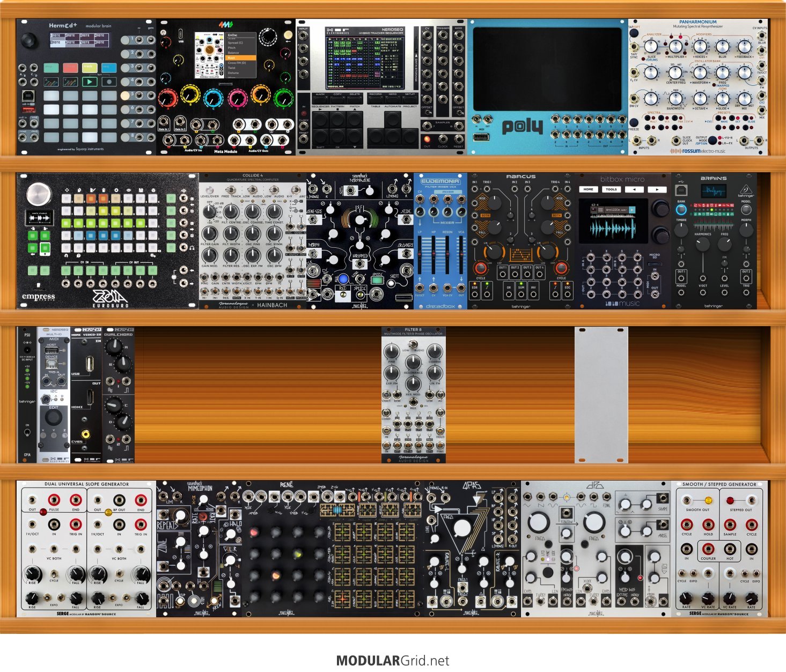The height and width of the screenshot is (672, 786).
Task: Click the right red CYCLE button on Abacus
Action: pos(561,267)
